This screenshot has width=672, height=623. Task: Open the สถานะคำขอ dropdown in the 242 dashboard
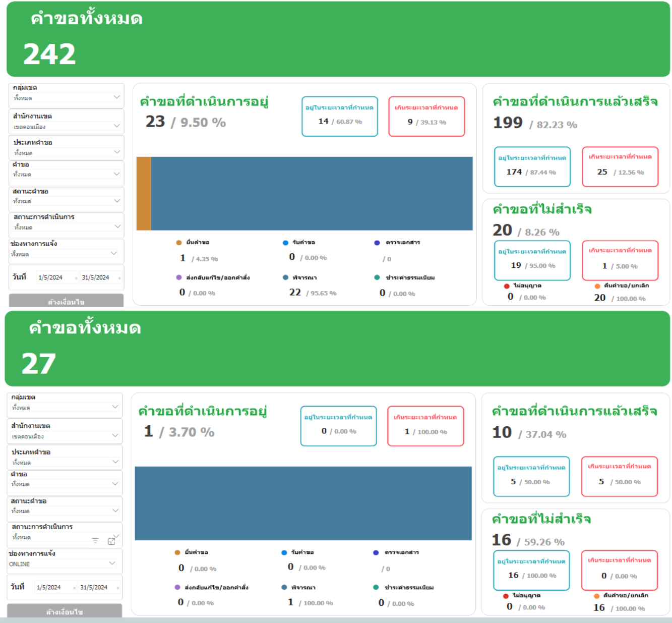[x=116, y=201]
